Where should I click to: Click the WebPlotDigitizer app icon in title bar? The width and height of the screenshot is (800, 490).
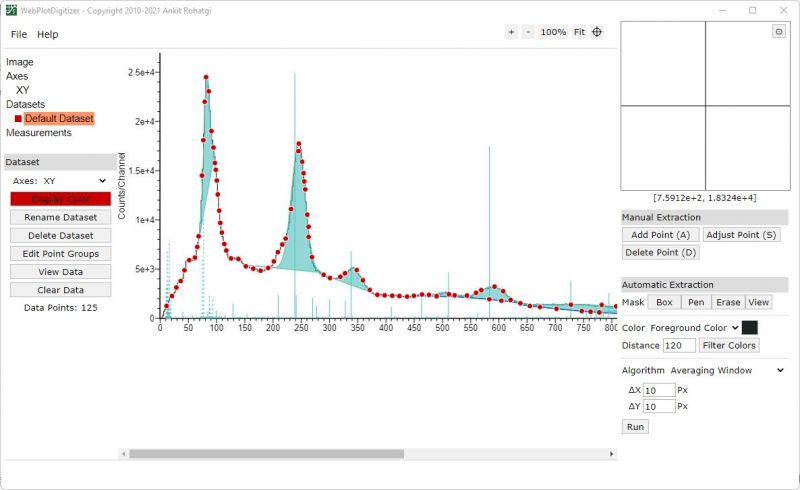point(11,10)
